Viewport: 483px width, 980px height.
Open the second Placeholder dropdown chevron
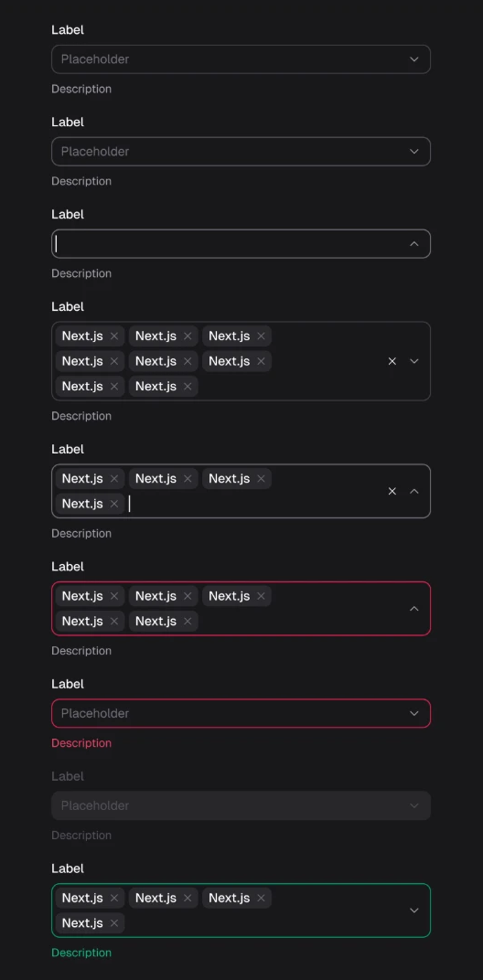coord(414,151)
